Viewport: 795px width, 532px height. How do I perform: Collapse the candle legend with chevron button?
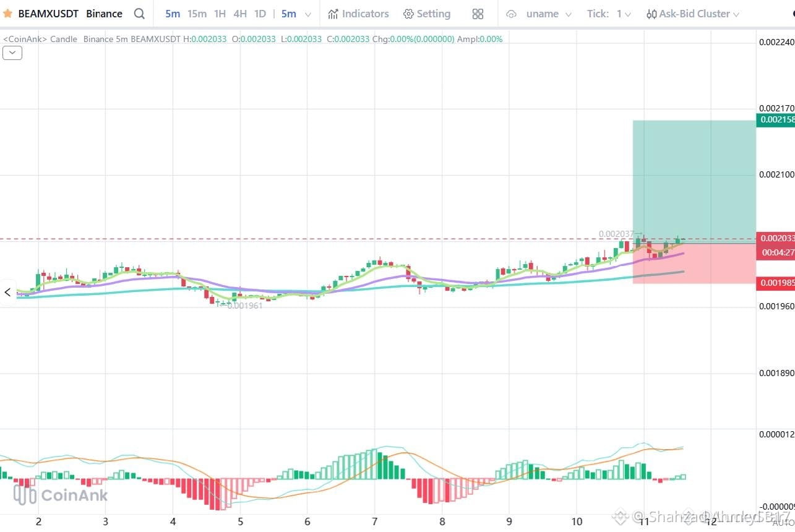(12, 53)
